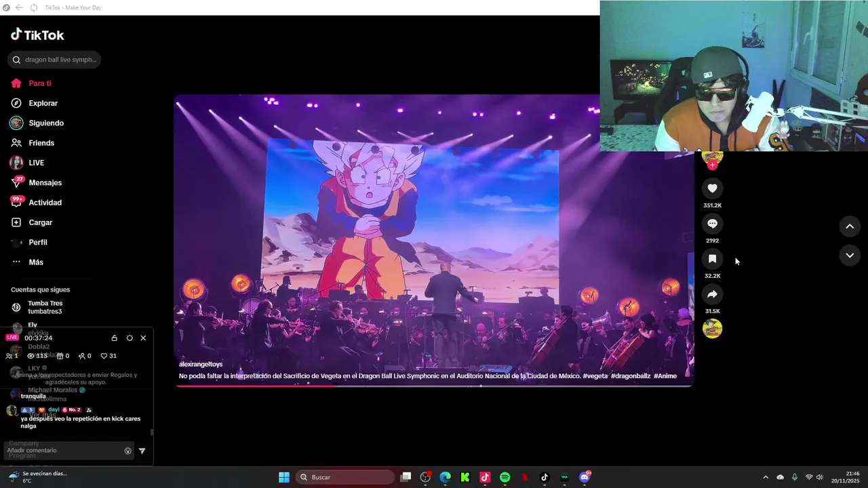Open Mensajes inbox

[36, 182]
